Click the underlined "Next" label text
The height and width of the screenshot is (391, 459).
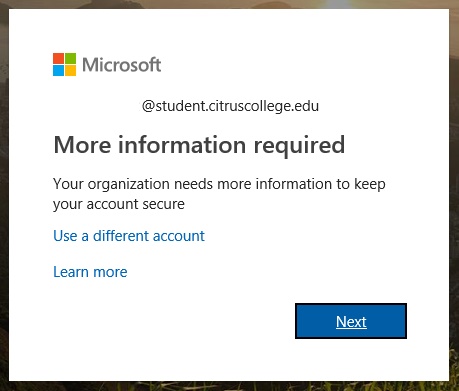pyautogui.click(x=351, y=322)
